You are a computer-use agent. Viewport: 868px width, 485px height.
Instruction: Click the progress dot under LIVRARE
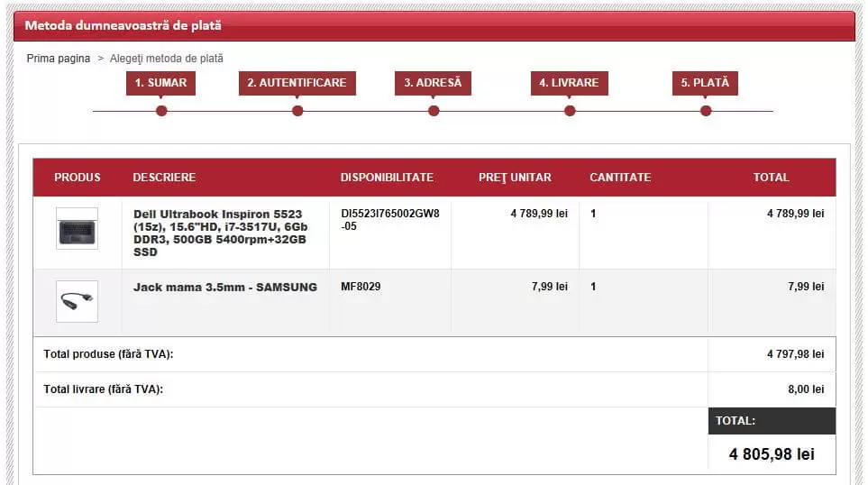click(x=570, y=111)
